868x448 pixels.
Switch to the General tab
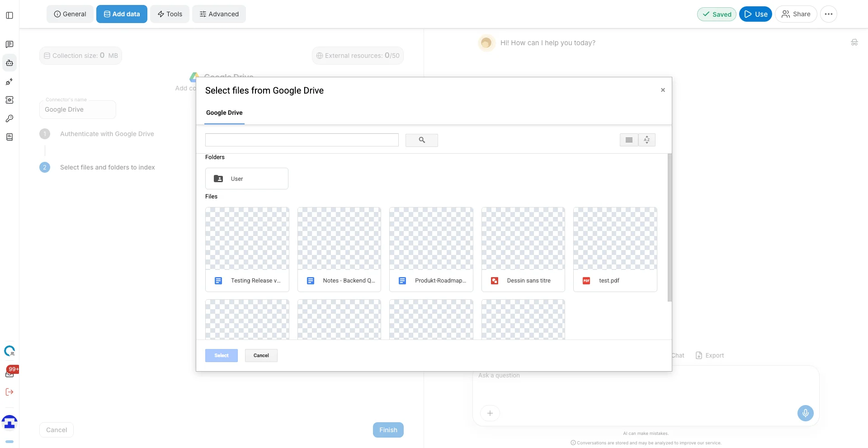tap(70, 14)
